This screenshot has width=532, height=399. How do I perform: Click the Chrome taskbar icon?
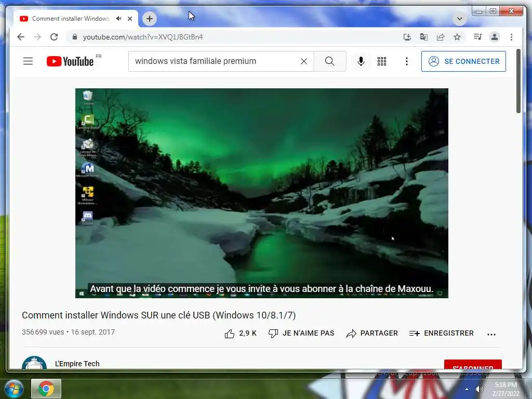coord(46,389)
